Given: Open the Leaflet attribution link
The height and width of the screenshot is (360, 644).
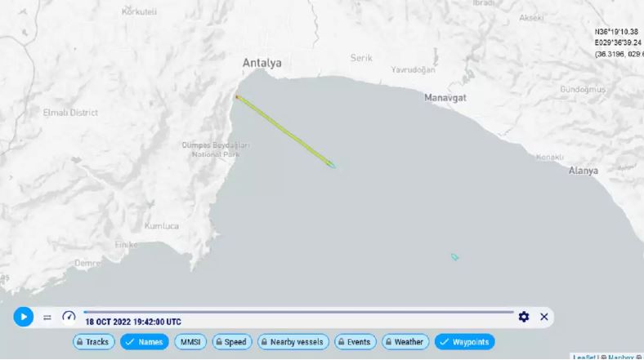Looking at the screenshot, I should coord(585,357).
